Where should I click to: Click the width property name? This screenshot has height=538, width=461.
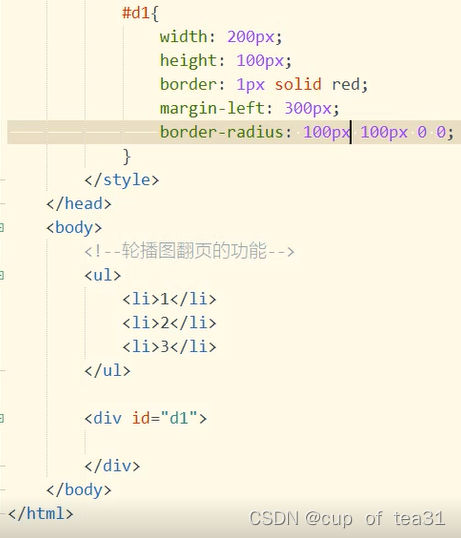(184, 37)
